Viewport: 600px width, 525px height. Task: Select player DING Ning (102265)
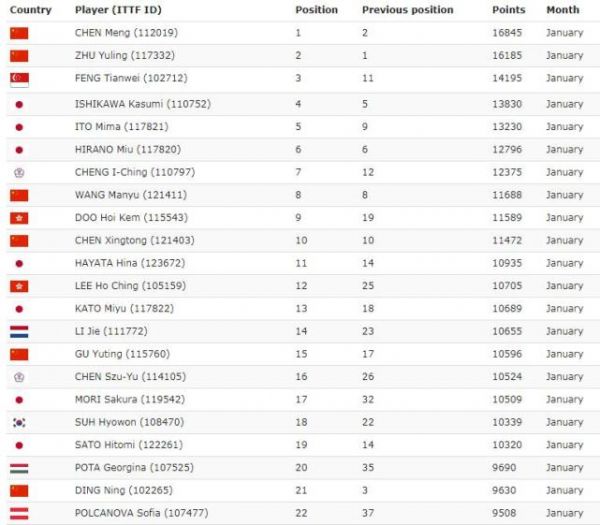tap(124, 490)
